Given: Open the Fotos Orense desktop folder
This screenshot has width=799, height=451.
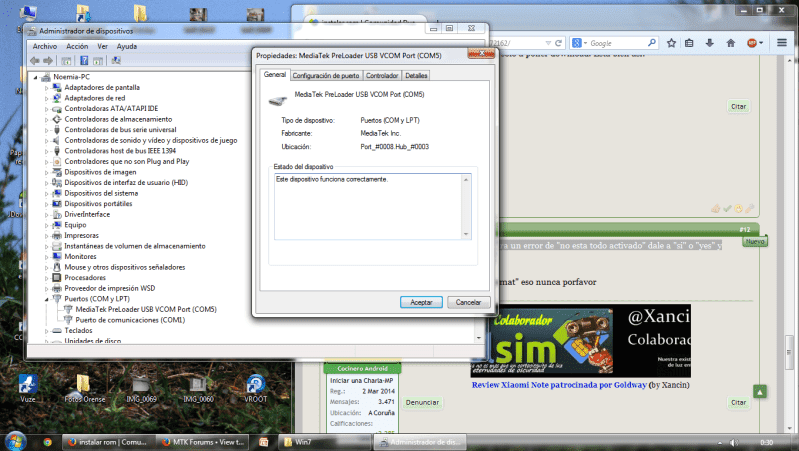Looking at the screenshot, I should 85,389.
